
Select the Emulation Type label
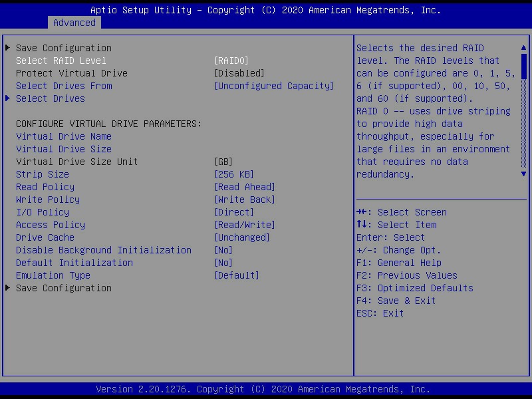[53, 275]
